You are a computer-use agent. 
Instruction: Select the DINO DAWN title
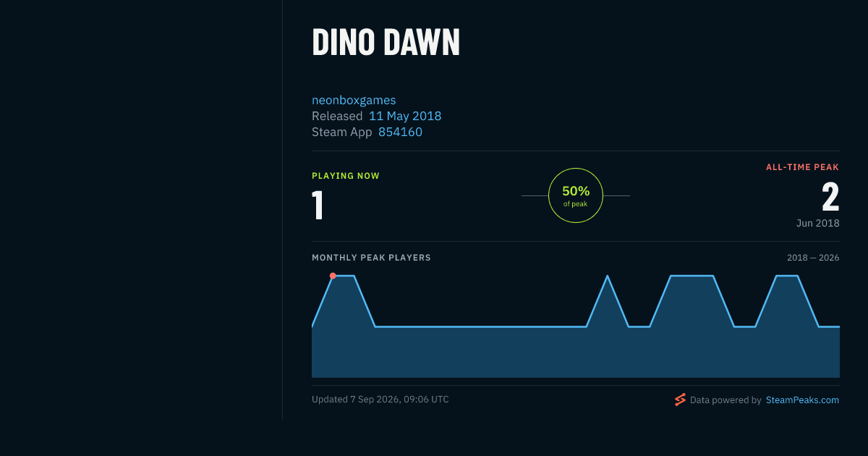[386, 43]
